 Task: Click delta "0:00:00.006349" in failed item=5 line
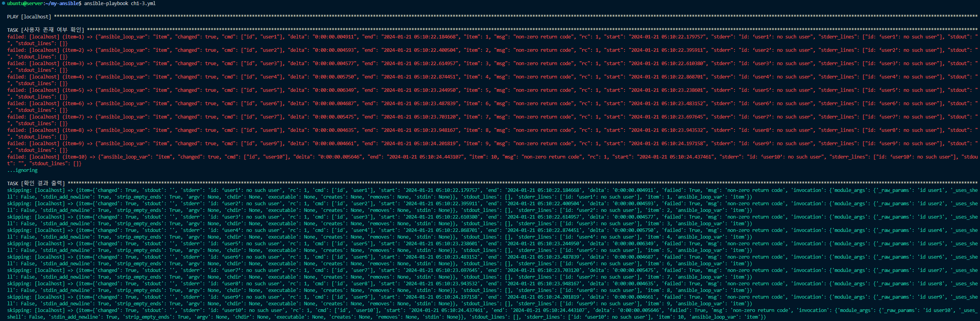tap(335, 90)
